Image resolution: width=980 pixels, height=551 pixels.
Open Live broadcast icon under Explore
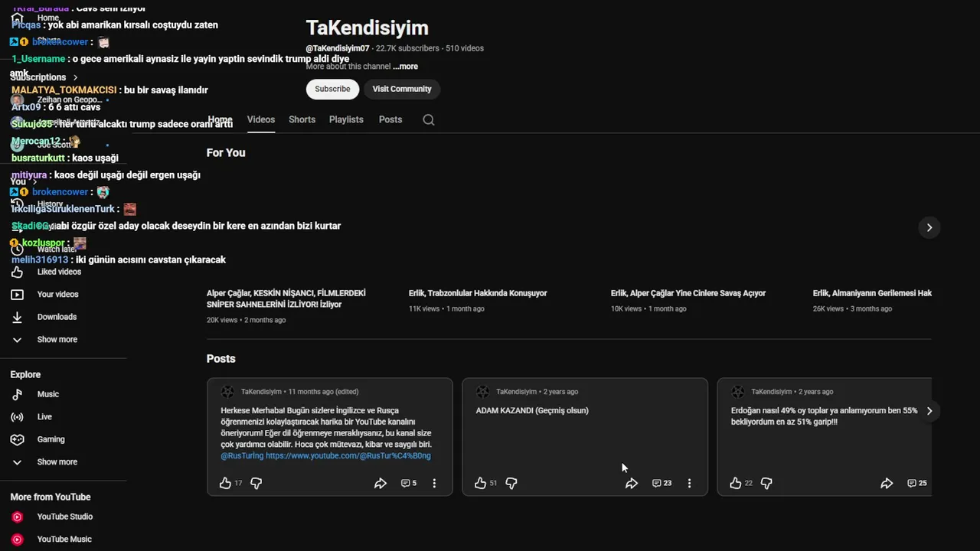click(x=17, y=417)
